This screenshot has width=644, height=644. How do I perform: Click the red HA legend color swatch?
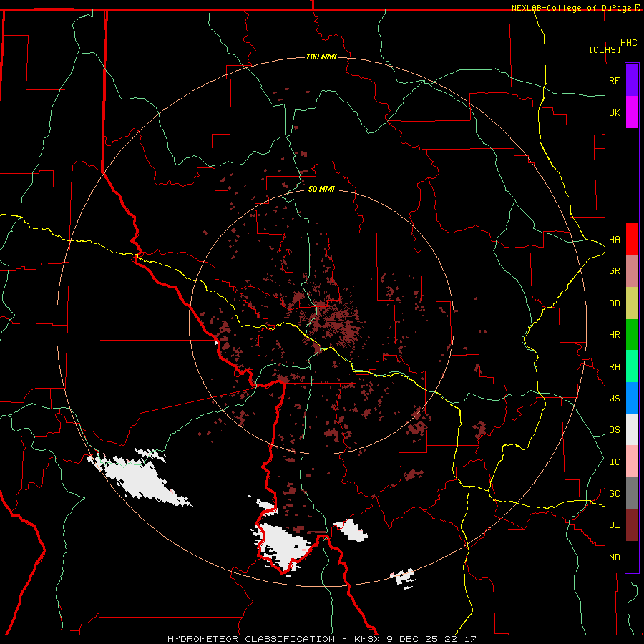[632, 239]
